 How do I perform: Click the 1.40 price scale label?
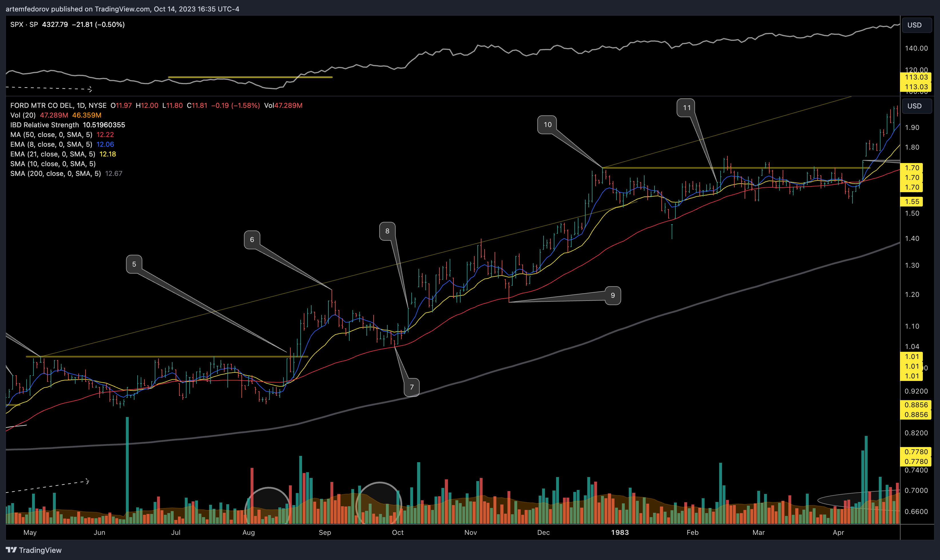(x=912, y=239)
